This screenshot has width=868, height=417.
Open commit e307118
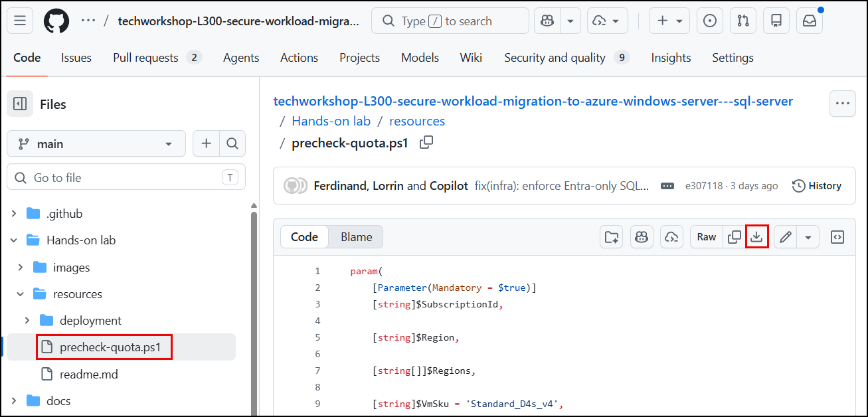[704, 186]
